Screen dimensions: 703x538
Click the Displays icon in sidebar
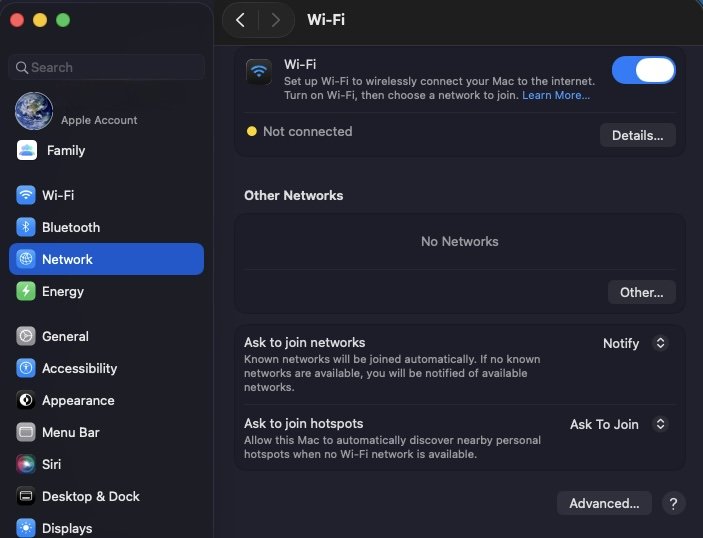[x=26, y=528]
